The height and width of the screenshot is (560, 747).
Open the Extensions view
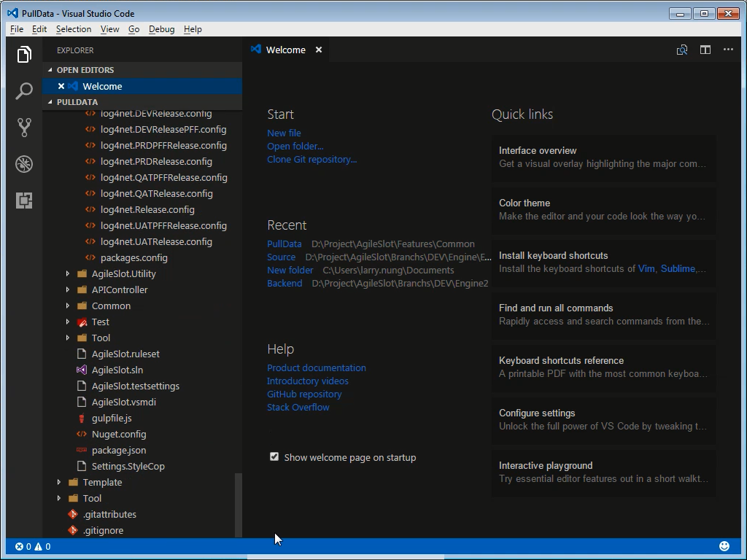pos(24,201)
